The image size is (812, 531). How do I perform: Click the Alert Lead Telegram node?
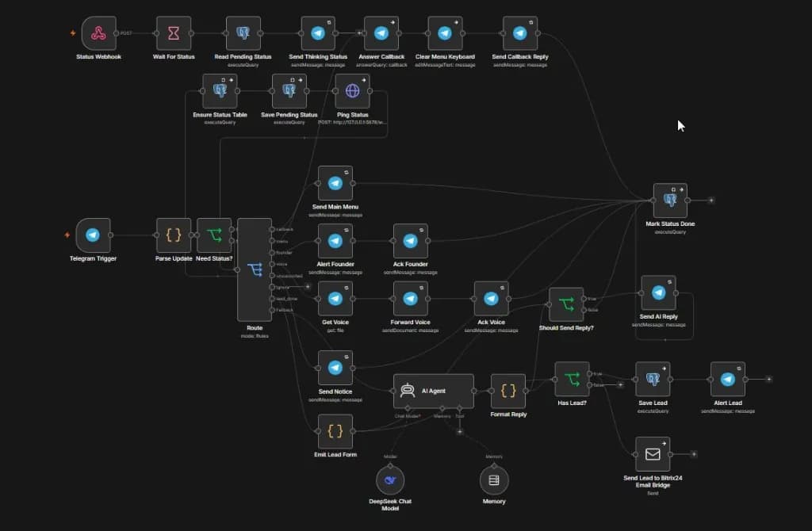point(728,380)
